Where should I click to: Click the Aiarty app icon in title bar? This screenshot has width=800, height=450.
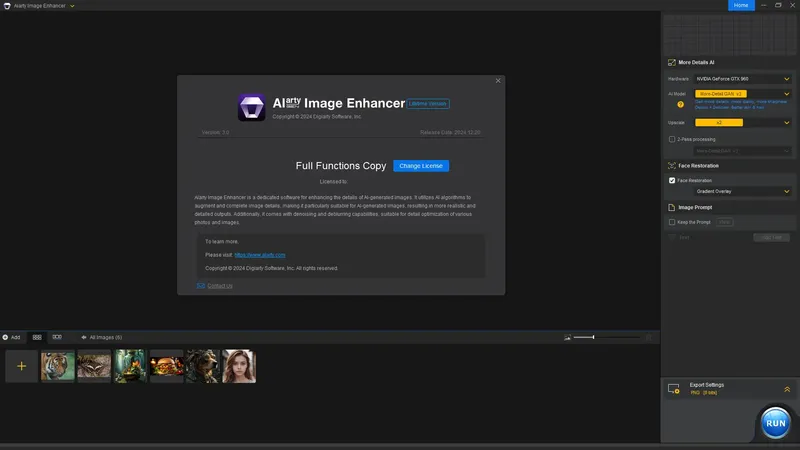pos(7,6)
